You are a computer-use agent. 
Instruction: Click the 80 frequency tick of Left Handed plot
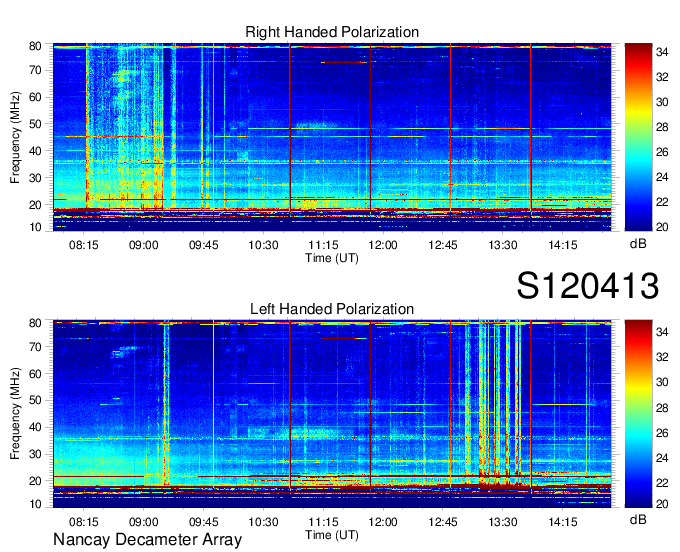35,323
